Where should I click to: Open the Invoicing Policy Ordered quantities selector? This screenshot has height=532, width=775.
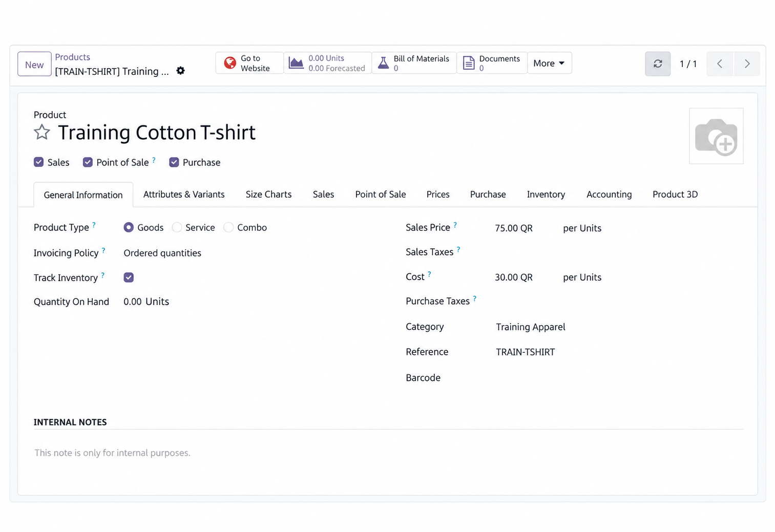click(162, 253)
